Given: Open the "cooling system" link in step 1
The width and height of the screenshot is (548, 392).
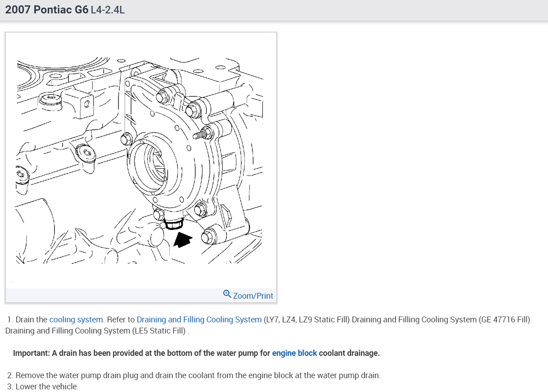Looking at the screenshot, I should (76, 320).
